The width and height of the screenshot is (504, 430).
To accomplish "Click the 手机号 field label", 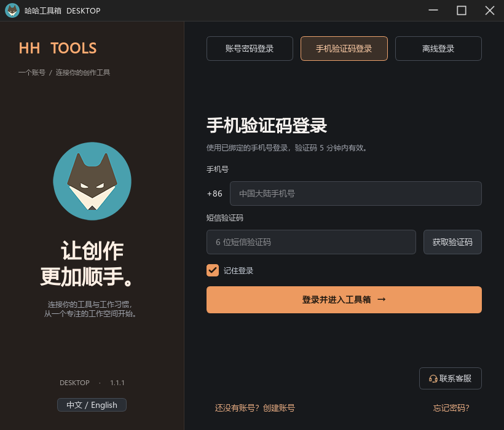I will (218, 170).
